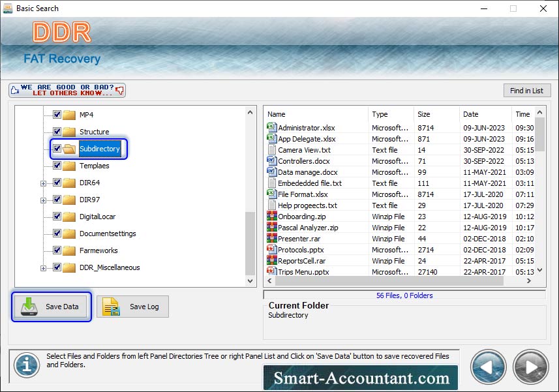Expand the DIR97 tree node
559x392 pixels.
tap(43, 200)
